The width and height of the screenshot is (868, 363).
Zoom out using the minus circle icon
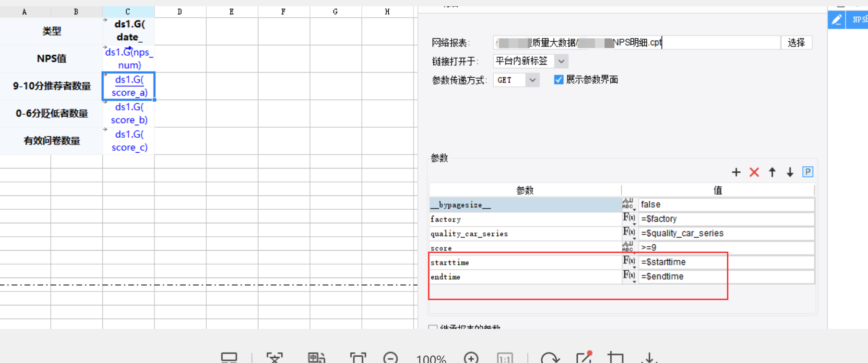391,358
